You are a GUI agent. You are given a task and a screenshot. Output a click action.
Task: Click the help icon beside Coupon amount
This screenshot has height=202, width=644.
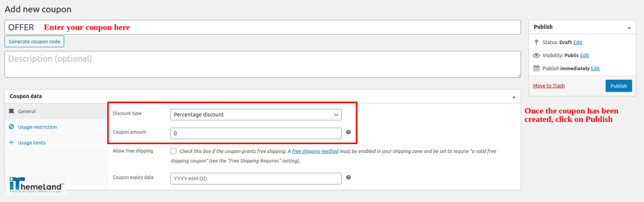[348, 132]
